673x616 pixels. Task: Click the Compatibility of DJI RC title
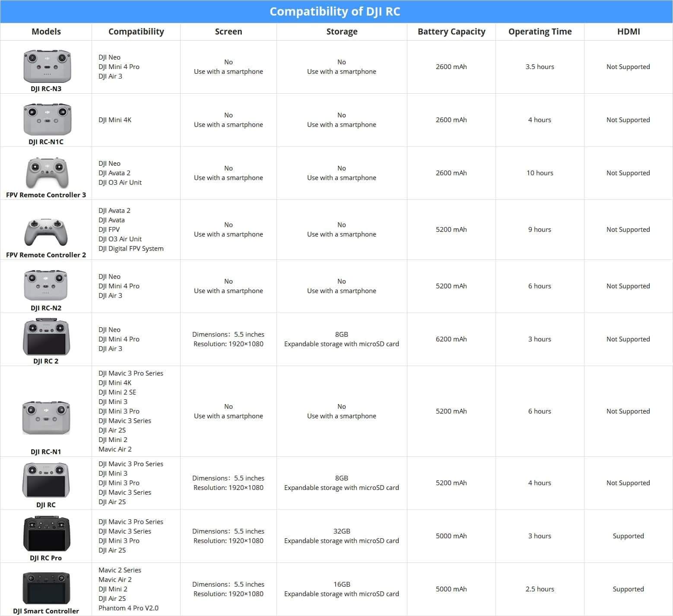(335, 12)
